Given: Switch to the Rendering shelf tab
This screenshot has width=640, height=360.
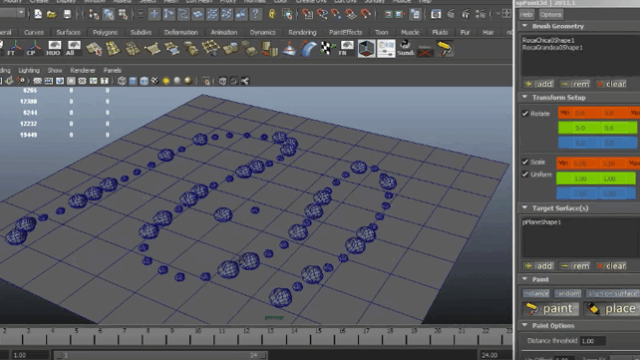Looking at the screenshot, I should pyautogui.click(x=302, y=32).
